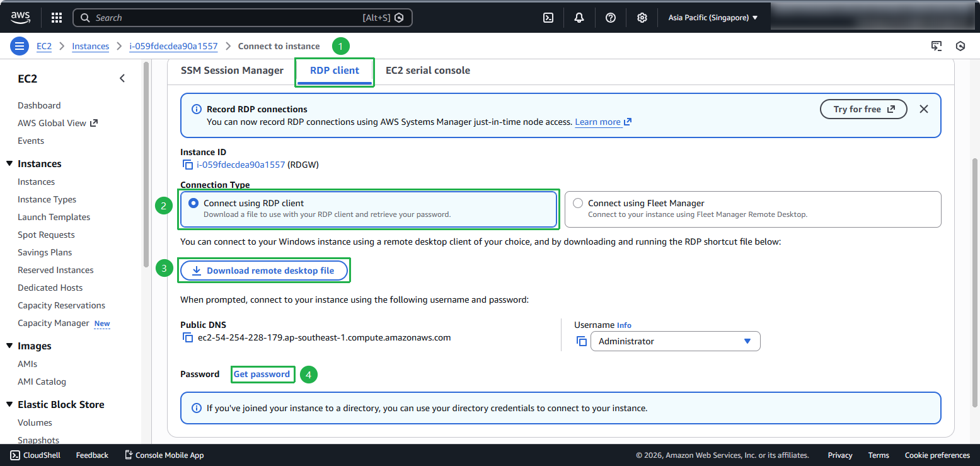The image size is (980, 466).
Task: Collapse the Instances section in sidebar
Action: (9, 164)
